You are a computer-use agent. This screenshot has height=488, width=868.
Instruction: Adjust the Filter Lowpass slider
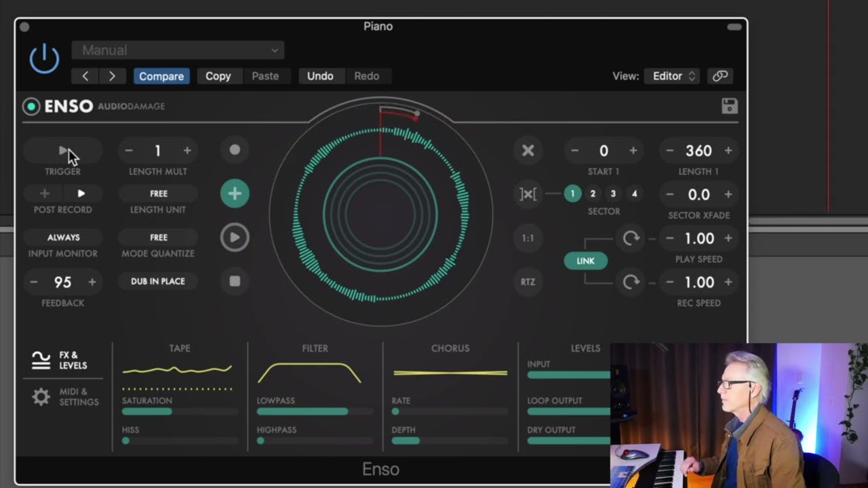[315, 411]
